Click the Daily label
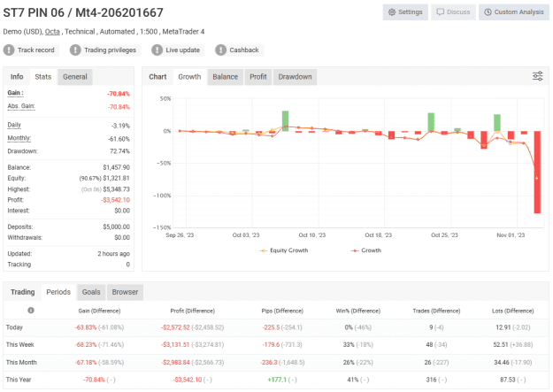 14,125
